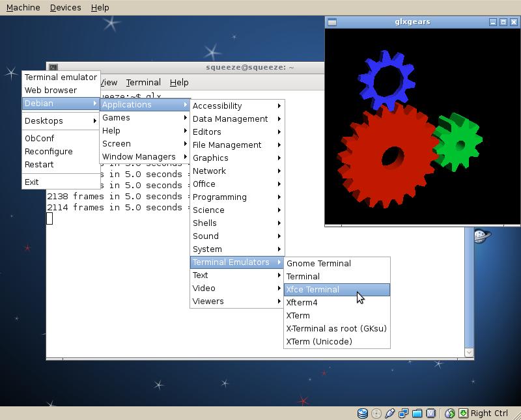Click the hard disk activity icon in status bar
Screen dimensions: 521x420
coord(362,413)
